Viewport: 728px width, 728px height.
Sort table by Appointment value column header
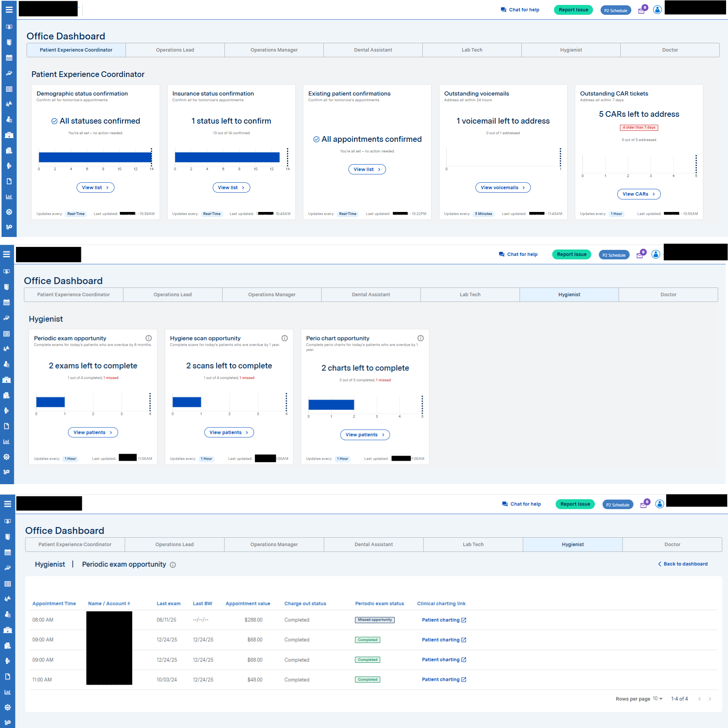(x=248, y=604)
